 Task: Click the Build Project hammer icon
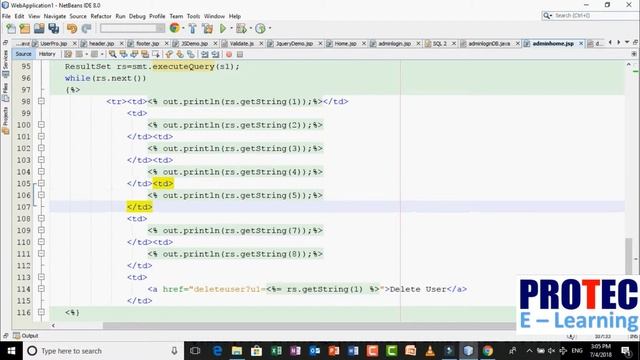[x=193, y=29]
